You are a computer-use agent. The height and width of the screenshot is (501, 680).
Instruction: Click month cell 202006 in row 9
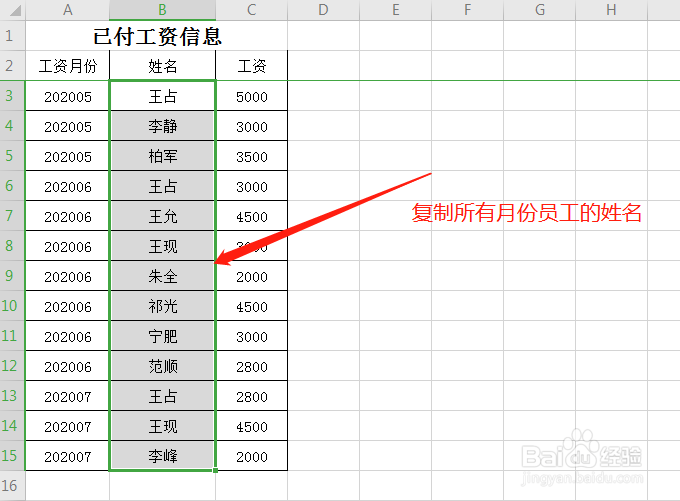point(67,275)
